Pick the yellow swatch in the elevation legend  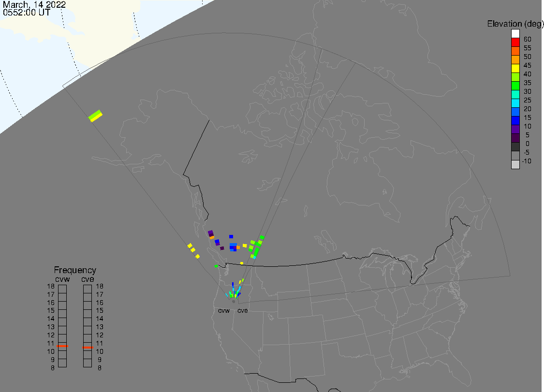tap(515, 68)
